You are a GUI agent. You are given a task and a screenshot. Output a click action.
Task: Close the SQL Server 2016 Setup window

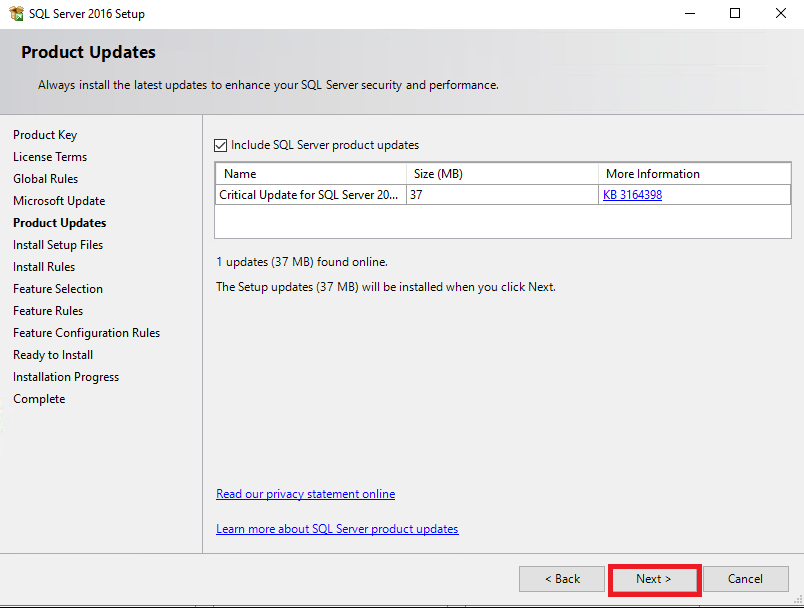coord(780,13)
